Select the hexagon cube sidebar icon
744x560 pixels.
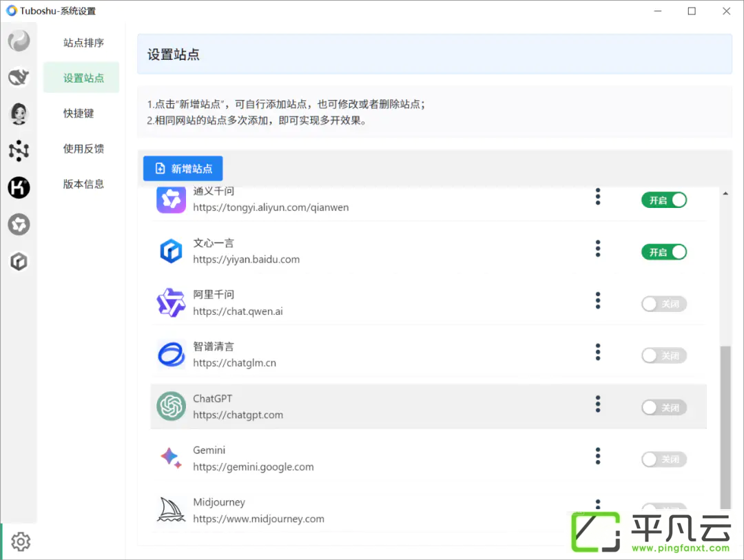(19, 262)
